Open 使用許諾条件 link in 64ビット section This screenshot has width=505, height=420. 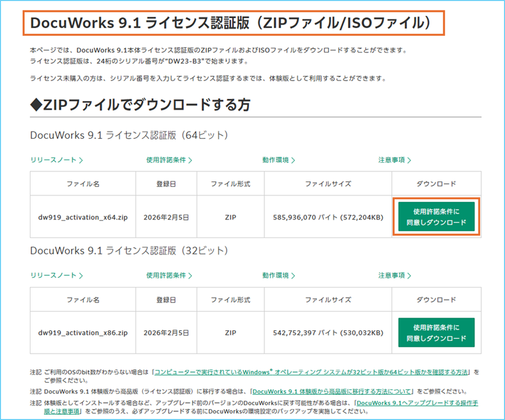tap(169, 160)
